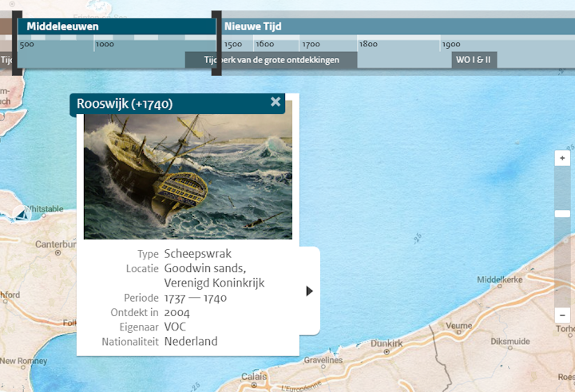Zoom in on the map
Image resolution: width=575 pixels, height=392 pixels.
[x=562, y=158]
